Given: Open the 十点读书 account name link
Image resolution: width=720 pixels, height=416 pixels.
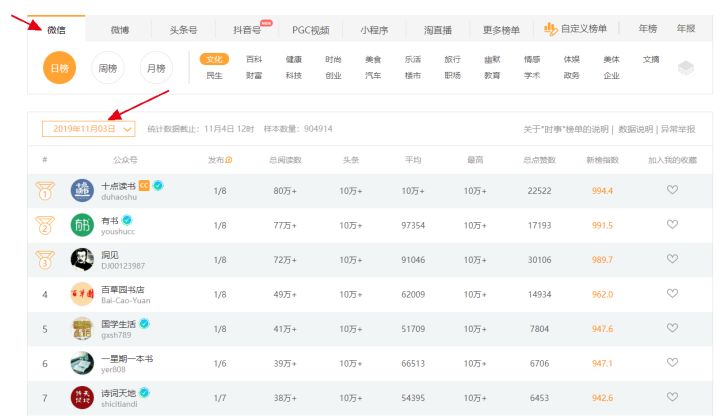Looking at the screenshot, I should click(x=118, y=186).
